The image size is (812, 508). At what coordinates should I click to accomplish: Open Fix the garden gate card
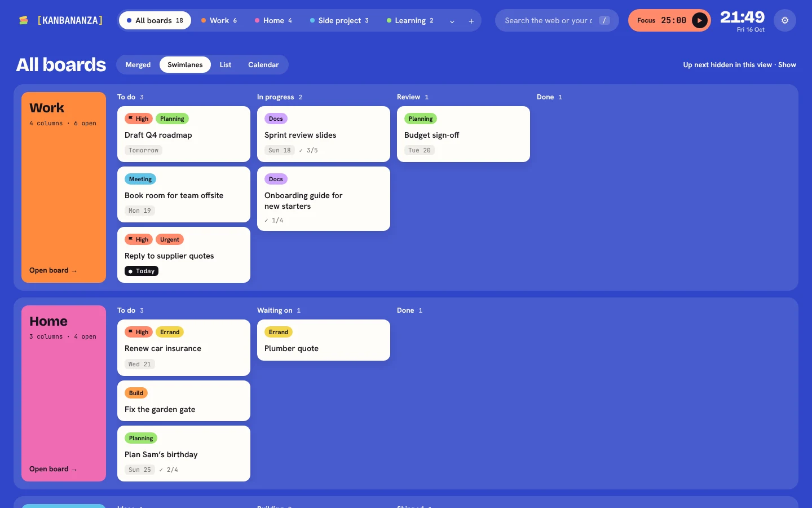tap(184, 401)
